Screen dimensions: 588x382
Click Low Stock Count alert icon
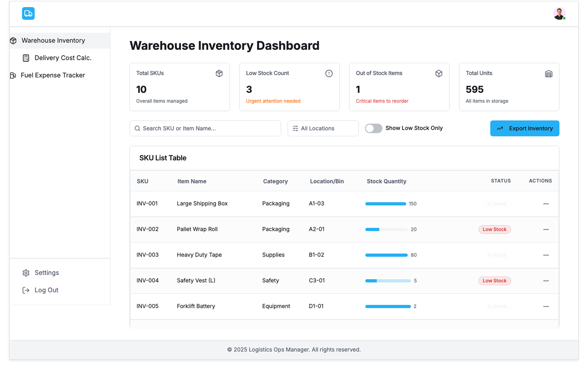pos(329,73)
